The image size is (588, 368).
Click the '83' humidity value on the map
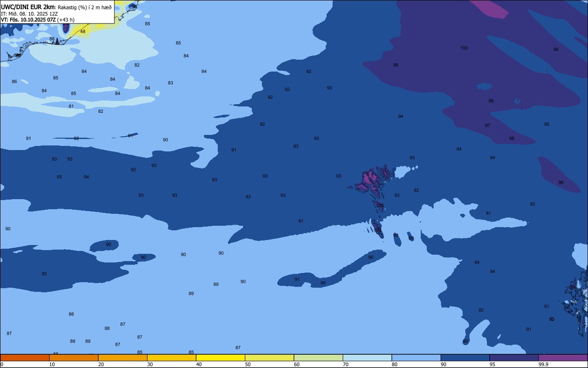tap(170, 83)
